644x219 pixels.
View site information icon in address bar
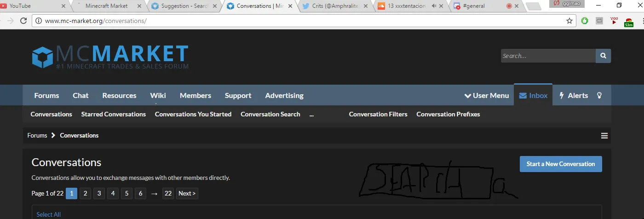[39, 21]
